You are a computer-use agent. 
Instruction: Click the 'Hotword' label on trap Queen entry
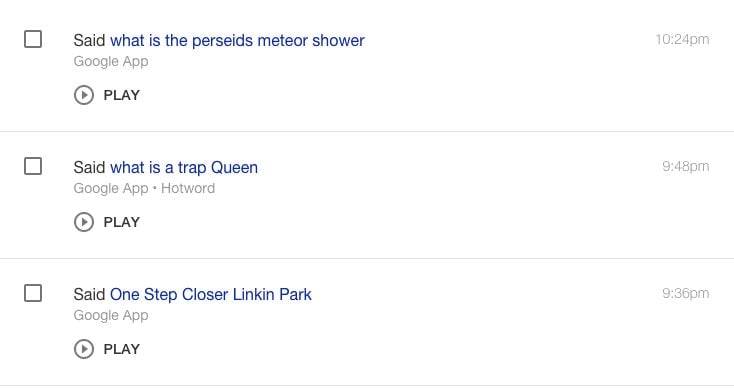(x=188, y=188)
